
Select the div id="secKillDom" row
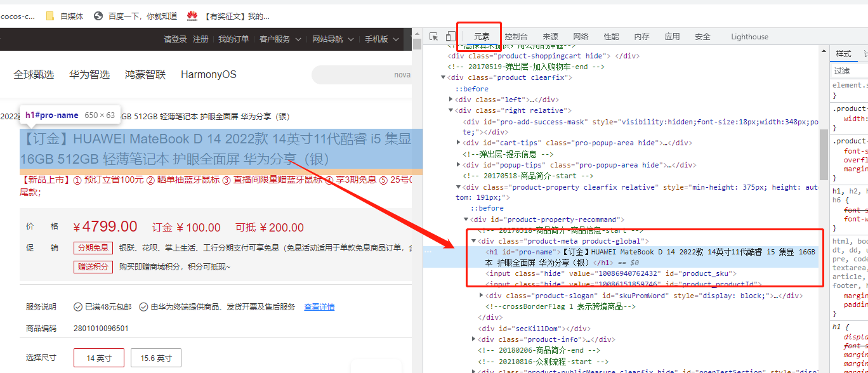pyautogui.click(x=622, y=329)
